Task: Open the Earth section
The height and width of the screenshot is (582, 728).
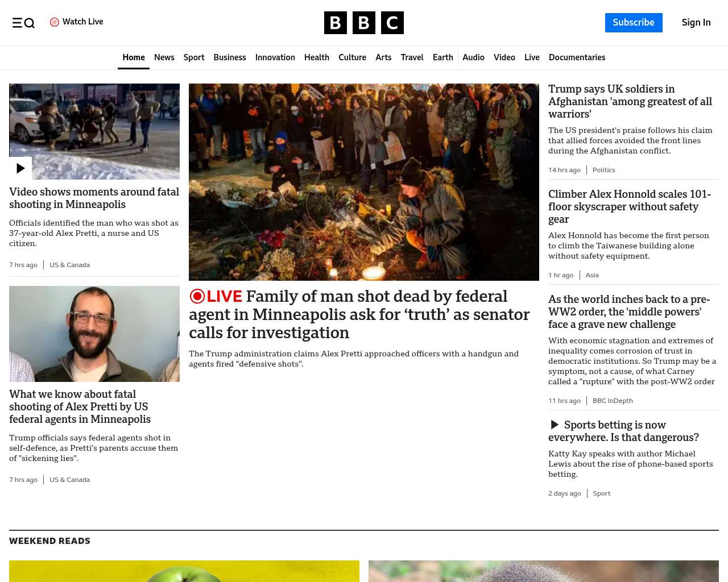Action: [443, 57]
